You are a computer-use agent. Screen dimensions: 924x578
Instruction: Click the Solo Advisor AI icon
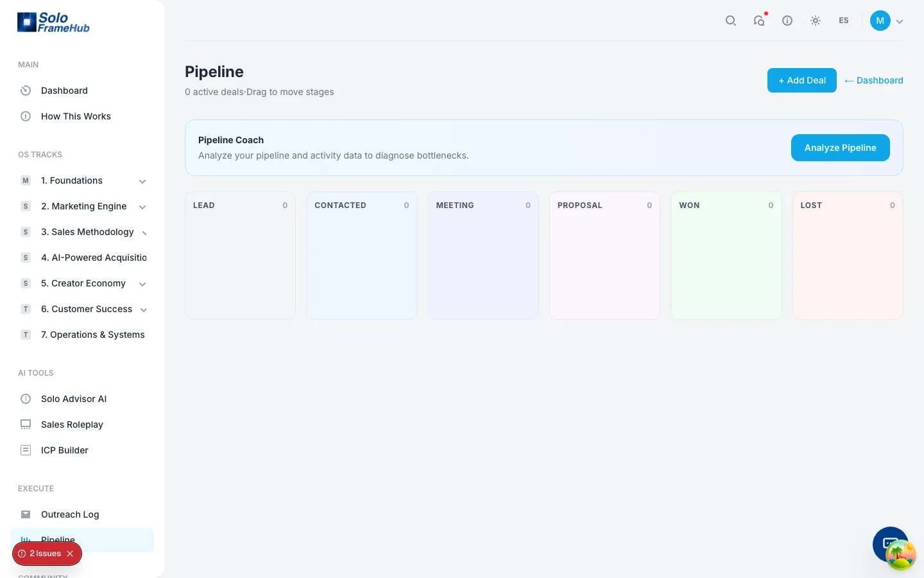click(26, 399)
